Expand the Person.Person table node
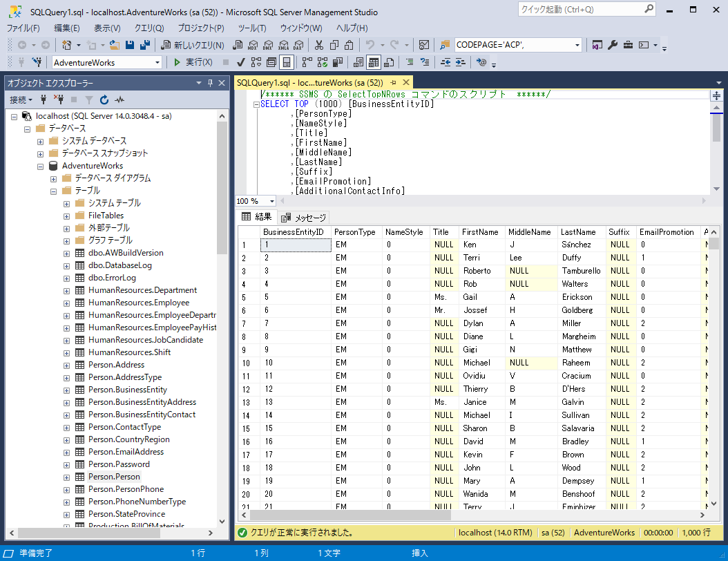The image size is (728, 561). coord(66,477)
